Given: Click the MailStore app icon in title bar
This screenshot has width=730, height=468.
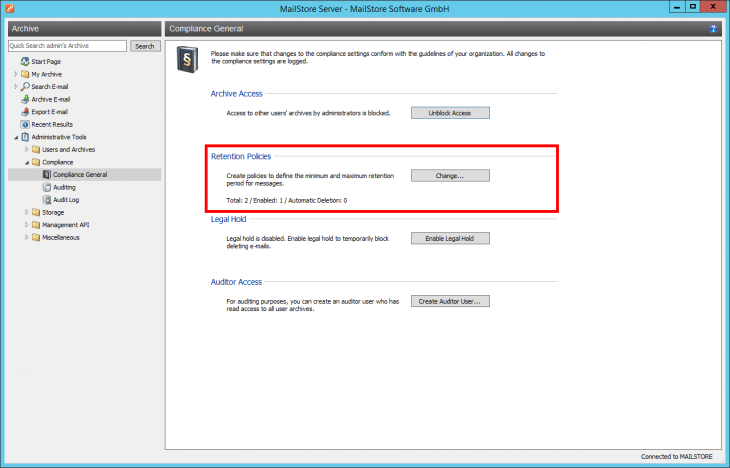Looking at the screenshot, I should coord(10,8).
